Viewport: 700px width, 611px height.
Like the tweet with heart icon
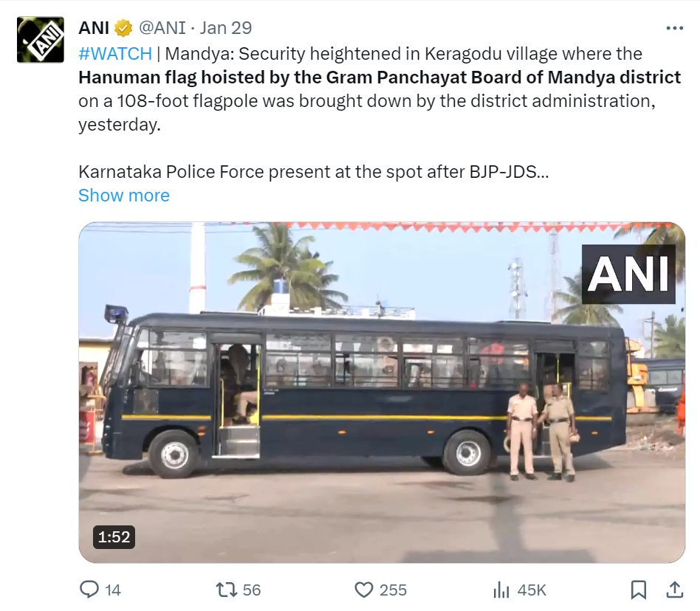coord(364,590)
